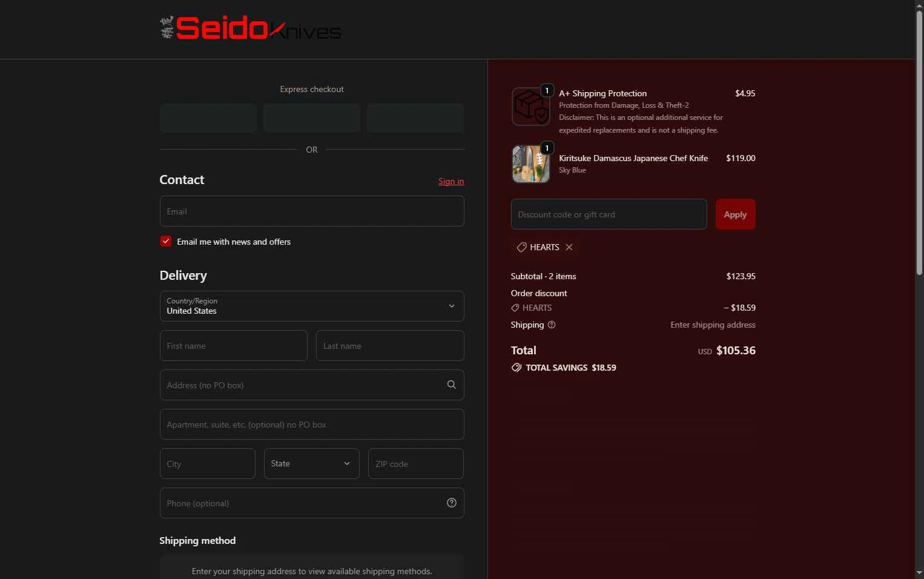
Task: Click the Shipping method heading
Action: 197,540
